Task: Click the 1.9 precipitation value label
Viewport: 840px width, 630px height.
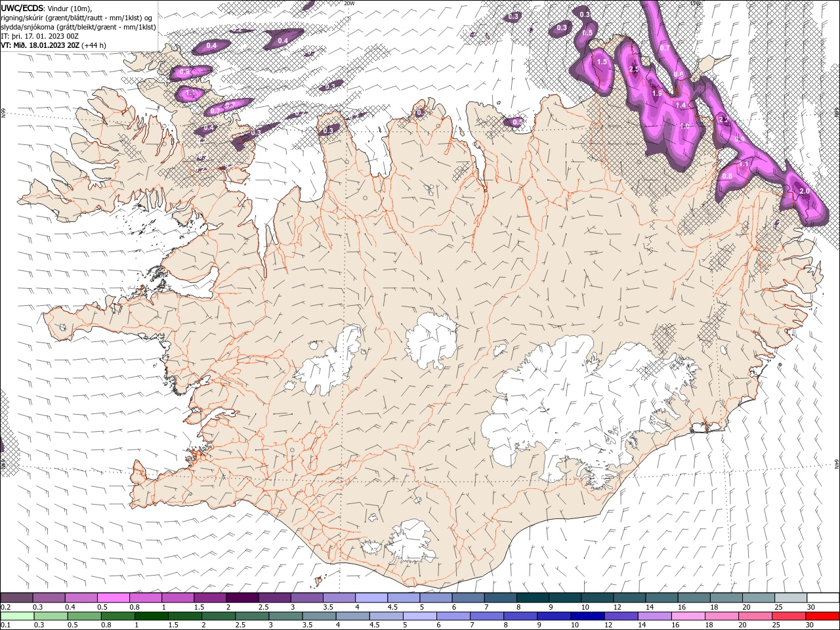Action: pos(657,94)
